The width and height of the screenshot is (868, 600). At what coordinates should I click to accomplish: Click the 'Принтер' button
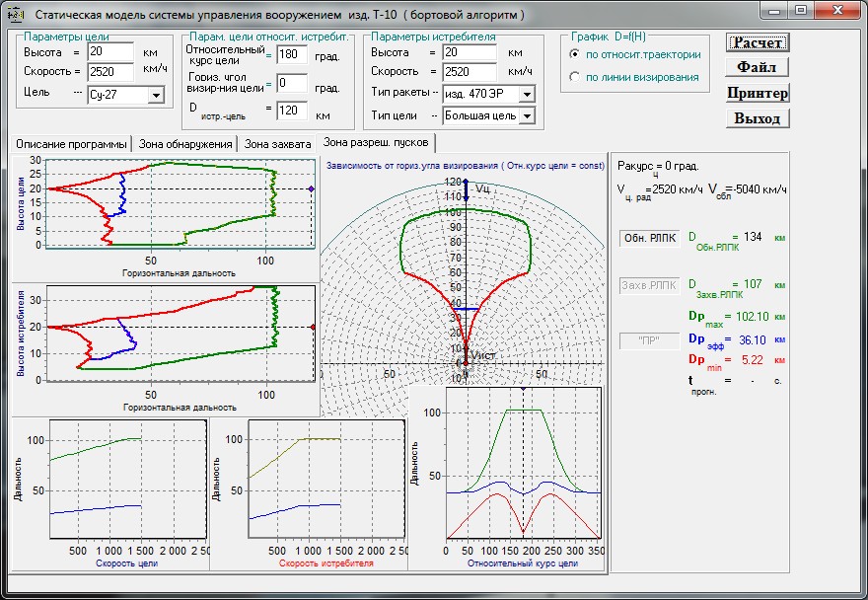[x=757, y=93]
